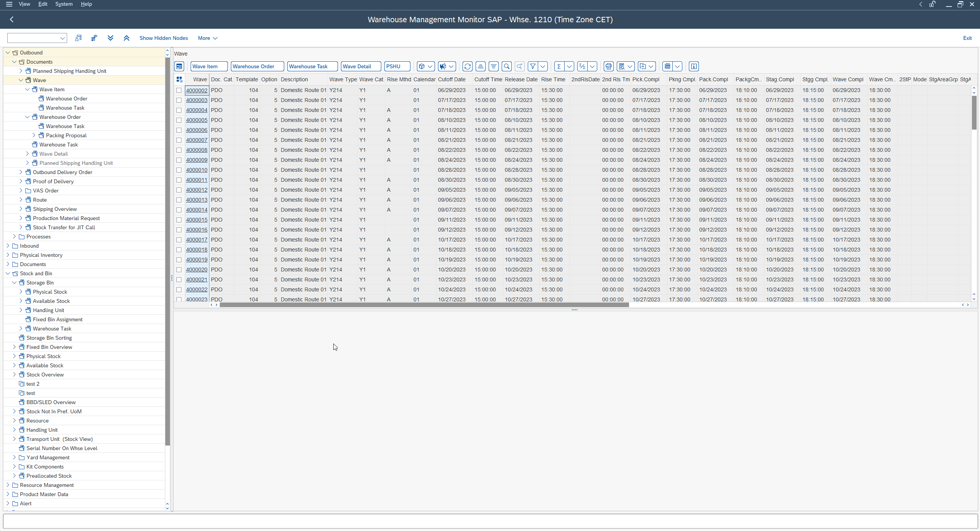This screenshot has width=980, height=531.
Task: Click the Exit button
Action: click(x=967, y=38)
